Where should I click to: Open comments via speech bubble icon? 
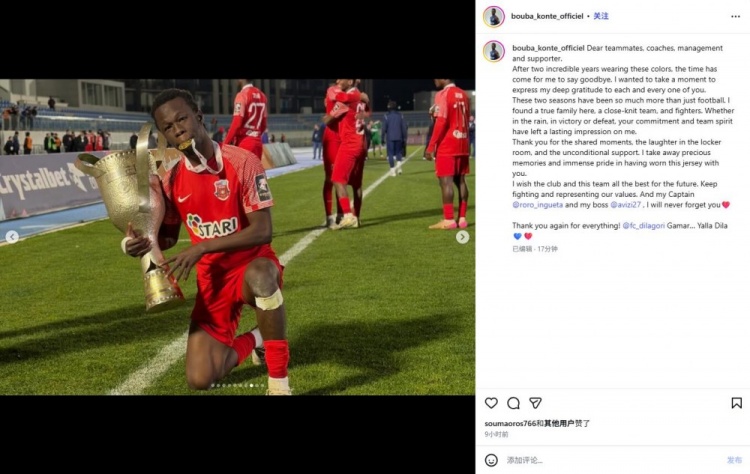click(x=513, y=403)
